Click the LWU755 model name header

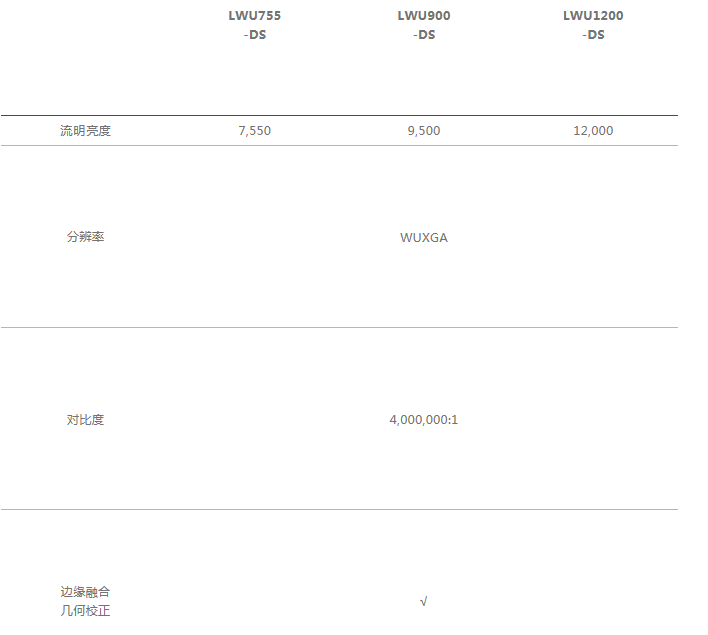coord(254,15)
